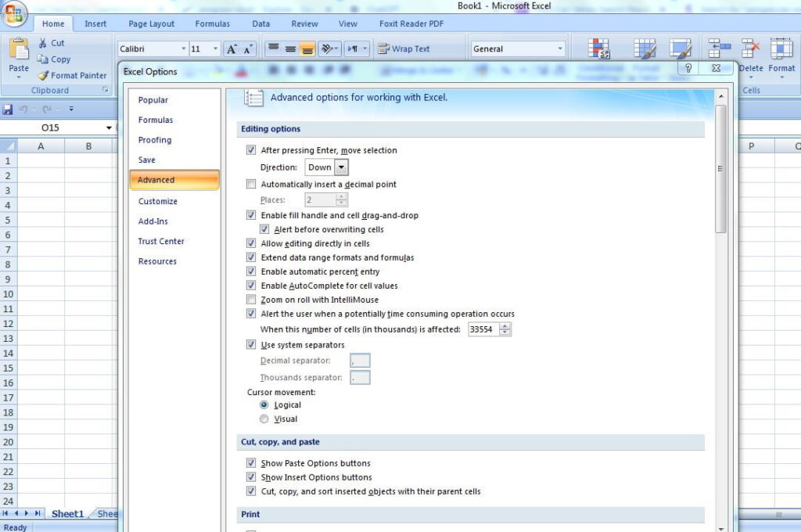Click the Paste clipboard icon

pyautogui.click(x=19, y=50)
